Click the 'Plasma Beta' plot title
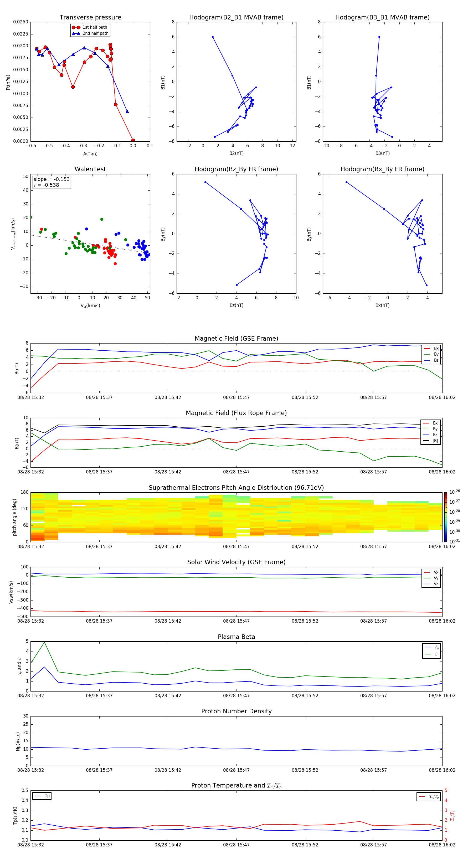The image size is (473, 868). (236, 637)
